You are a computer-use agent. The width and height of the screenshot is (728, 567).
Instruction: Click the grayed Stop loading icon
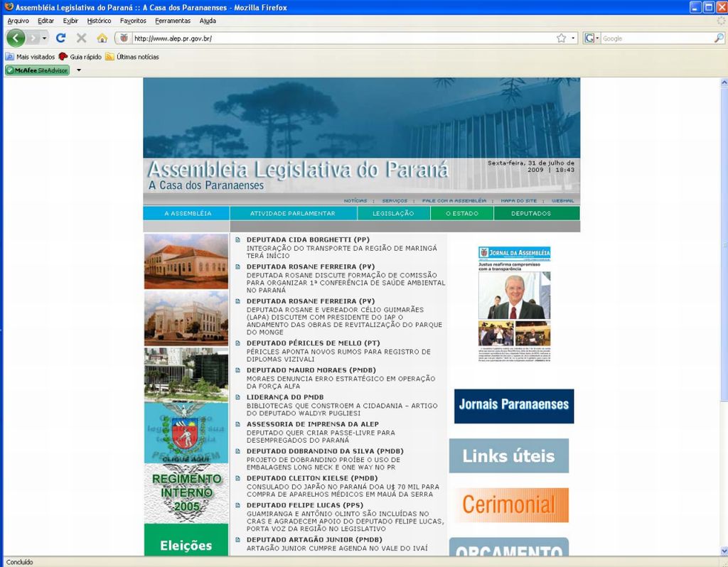[81, 38]
